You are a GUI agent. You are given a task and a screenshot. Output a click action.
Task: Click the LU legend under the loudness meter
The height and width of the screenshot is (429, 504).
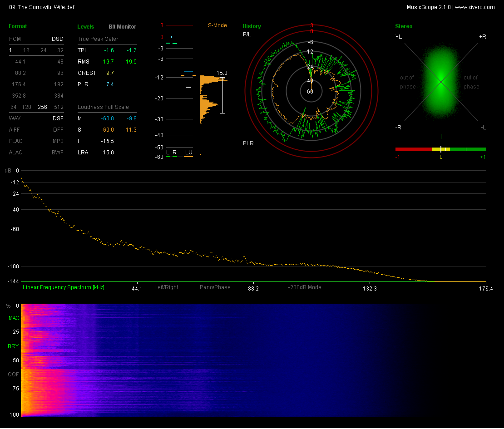point(188,152)
